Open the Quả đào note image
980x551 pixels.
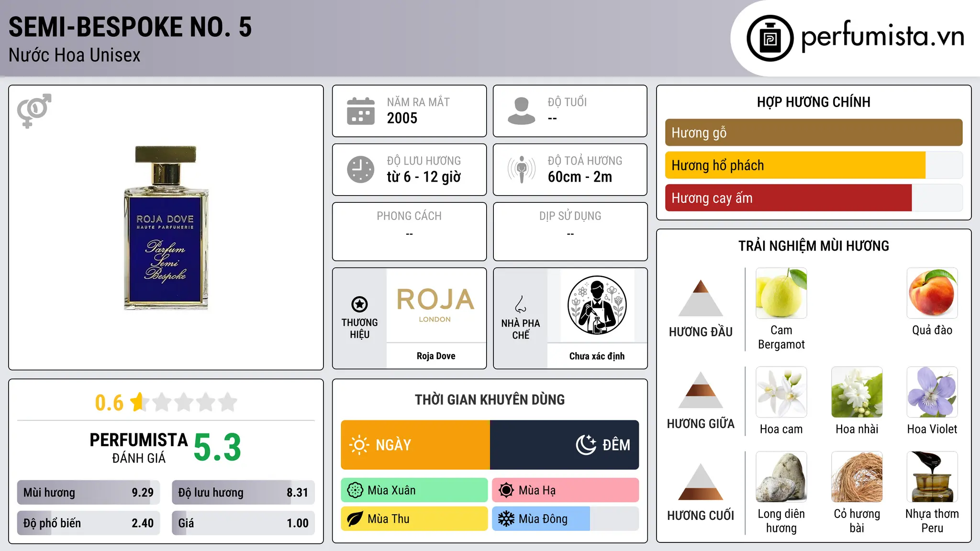932,293
